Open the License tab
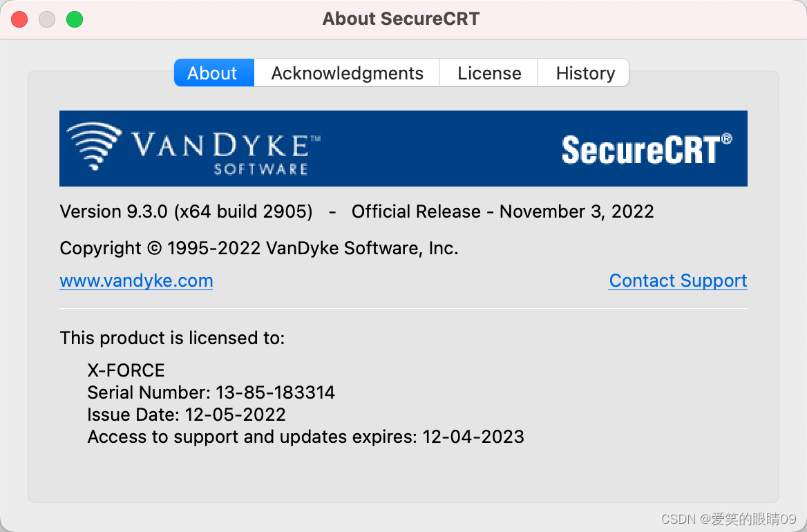Screen dimensions: 807x532 pos(488,73)
